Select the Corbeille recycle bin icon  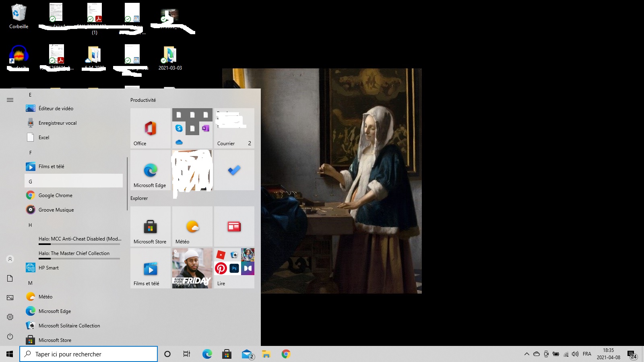(19, 16)
